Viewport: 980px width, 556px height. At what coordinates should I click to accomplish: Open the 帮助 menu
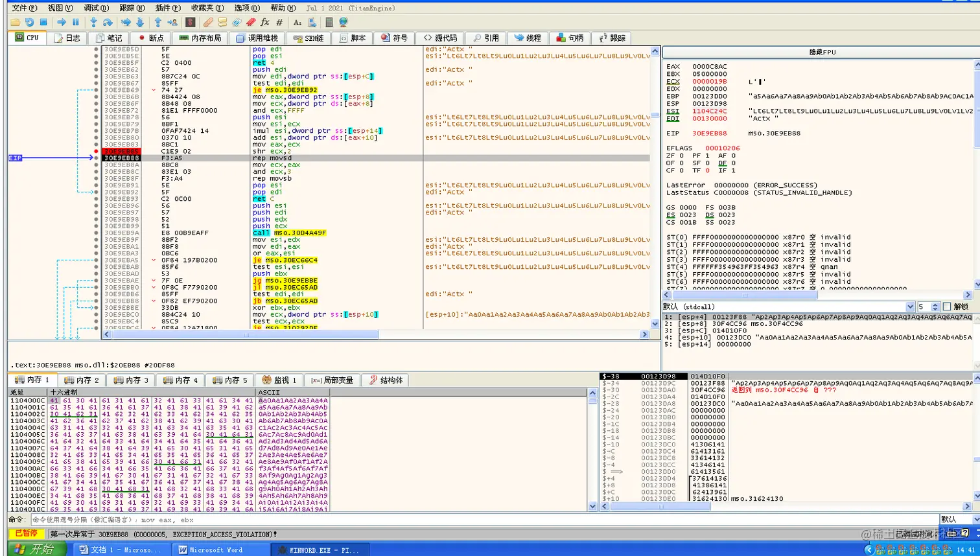pos(283,8)
